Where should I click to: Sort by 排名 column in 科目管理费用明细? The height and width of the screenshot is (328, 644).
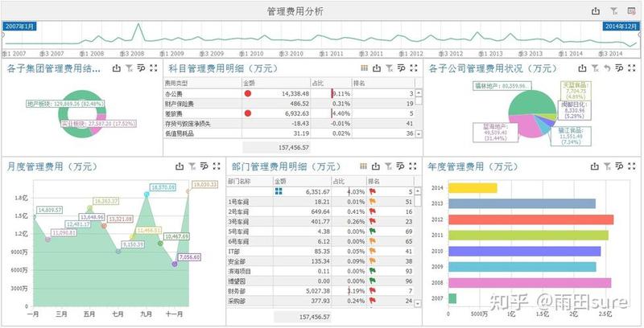coord(383,83)
